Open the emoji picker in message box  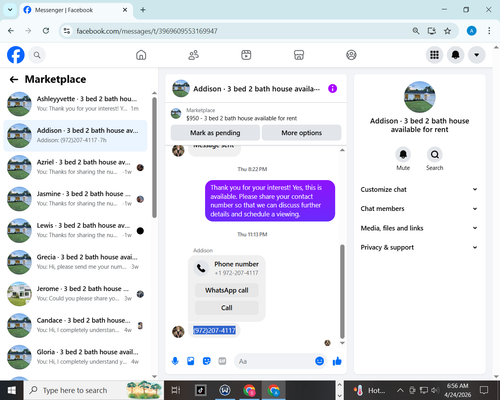pyautogui.click(x=319, y=361)
